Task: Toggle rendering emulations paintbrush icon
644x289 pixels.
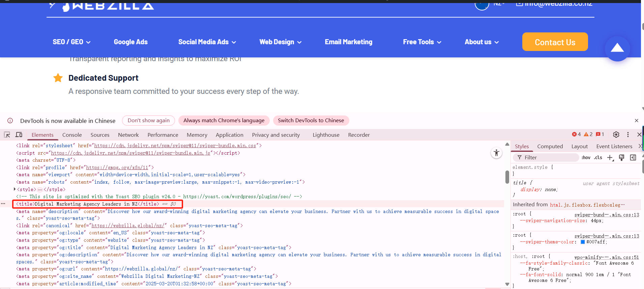Action: coord(622,158)
